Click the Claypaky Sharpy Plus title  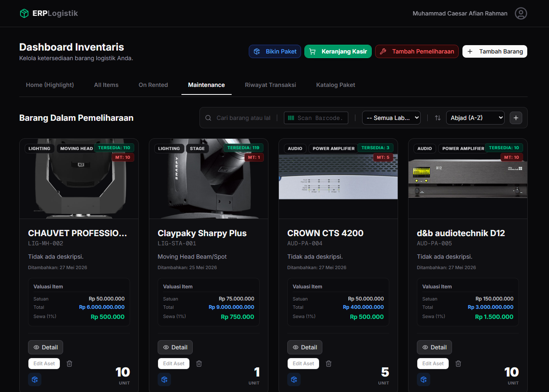tap(202, 233)
